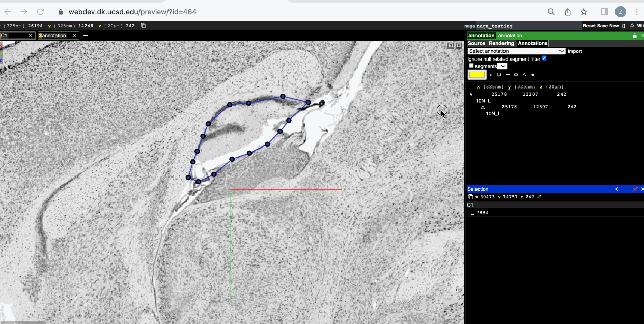Delete annotation layer with trash icon
This screenshot has width=644, height=324.
click(x=634, y=36)
